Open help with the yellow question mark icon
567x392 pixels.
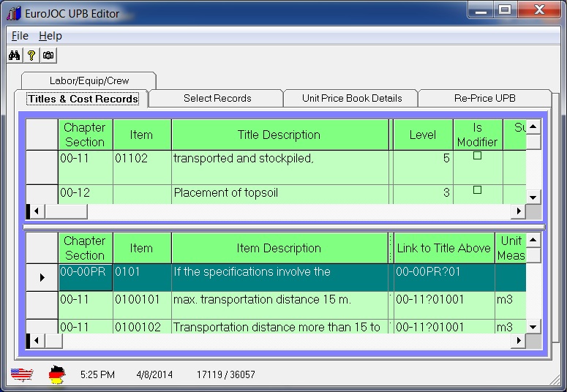tap(31, 55)
